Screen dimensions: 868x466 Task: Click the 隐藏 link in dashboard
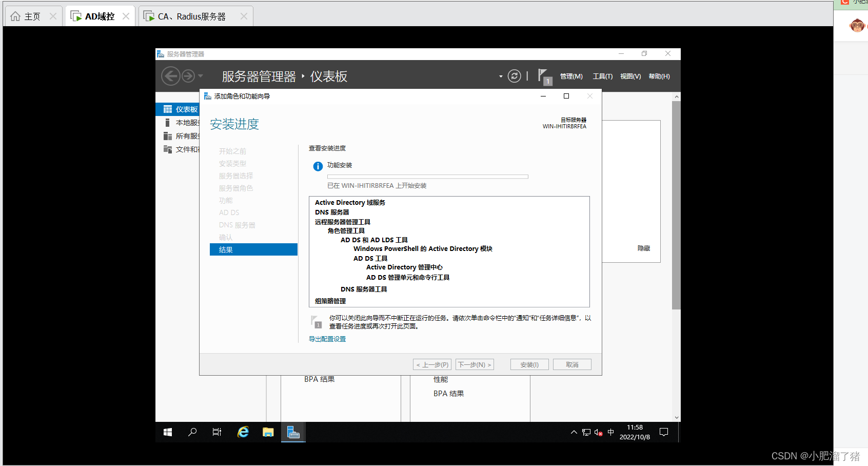(644, 248)
